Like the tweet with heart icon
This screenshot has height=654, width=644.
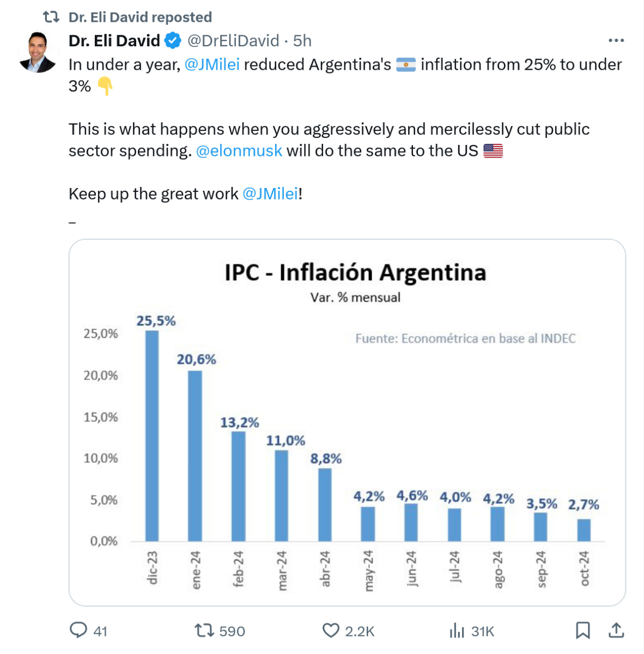tap(331, 631)
